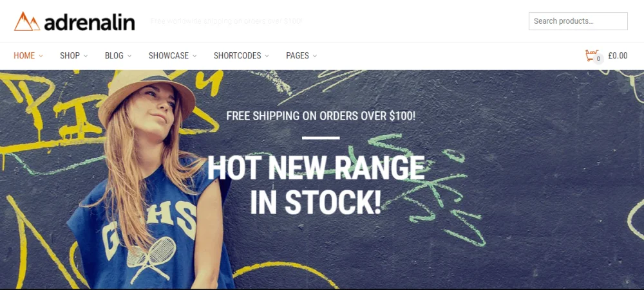Expand the SHORTCODES dropdown arrow

point(267,56)
